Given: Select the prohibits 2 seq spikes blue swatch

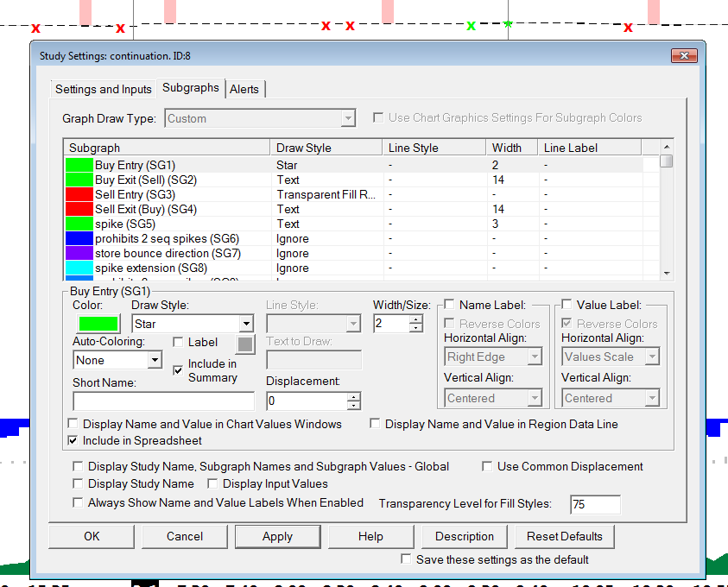Looking at the screenshot, I should tap(79, 239).
